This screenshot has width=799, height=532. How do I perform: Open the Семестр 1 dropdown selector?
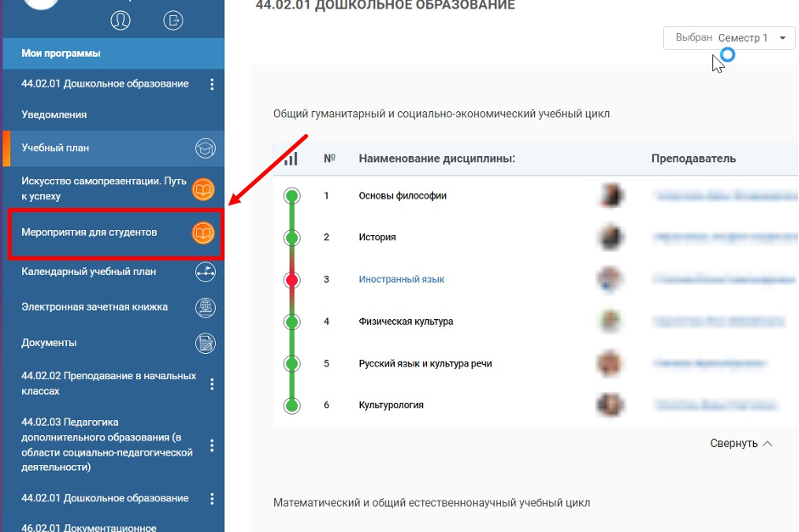pos(729,38)
